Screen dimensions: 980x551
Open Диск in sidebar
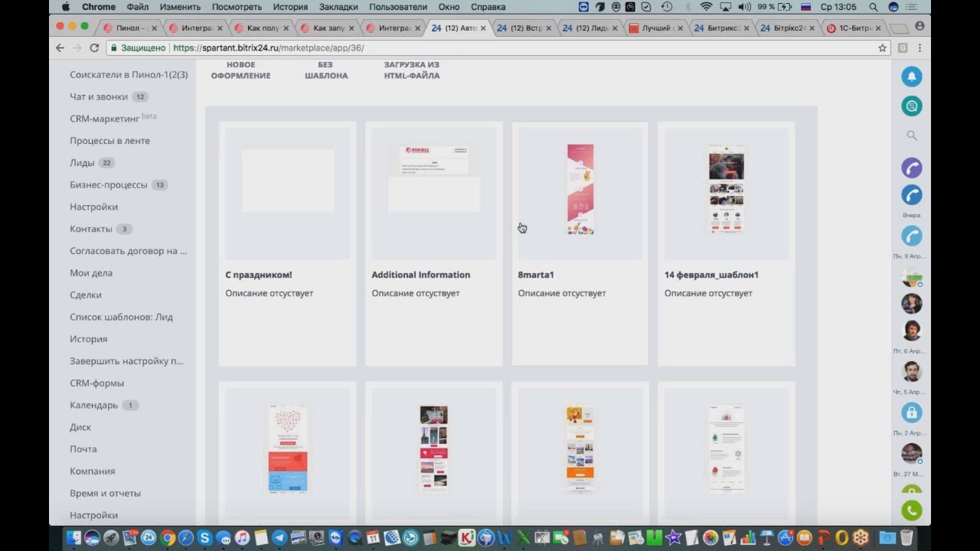click(80, 427)
